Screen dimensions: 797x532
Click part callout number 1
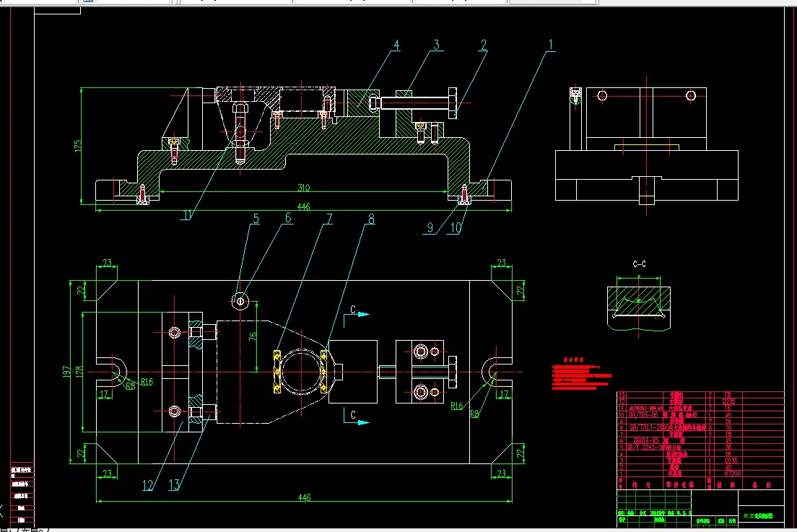click(x=550, y=45)
